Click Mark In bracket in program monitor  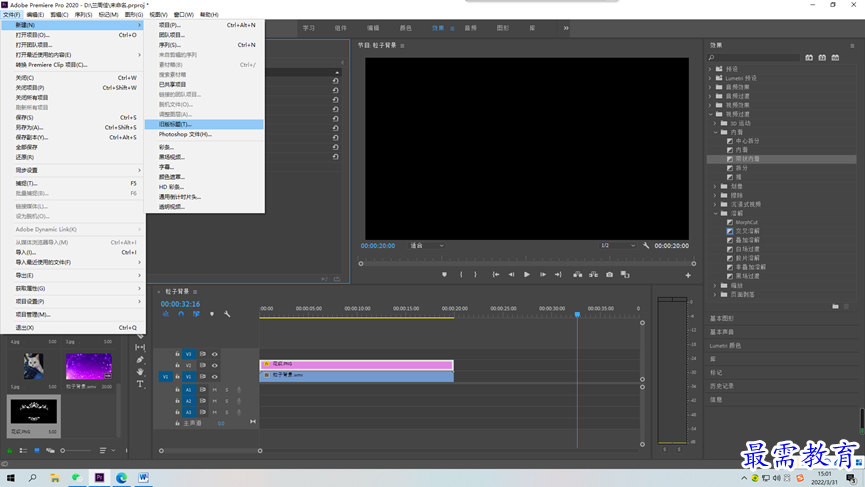coord(461,275)
